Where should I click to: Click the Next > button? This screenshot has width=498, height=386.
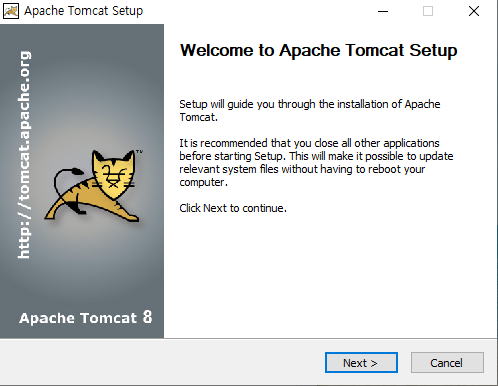[361, 362]
